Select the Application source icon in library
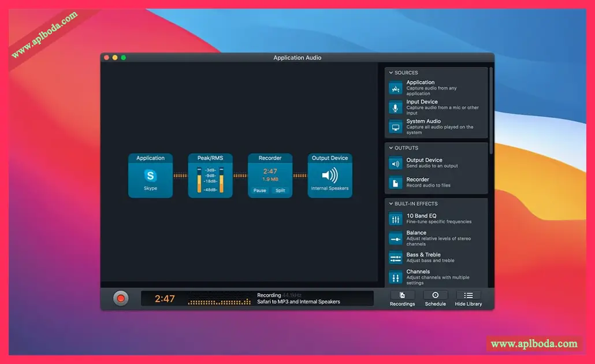595x364 pixels. (x=395, y=88)
